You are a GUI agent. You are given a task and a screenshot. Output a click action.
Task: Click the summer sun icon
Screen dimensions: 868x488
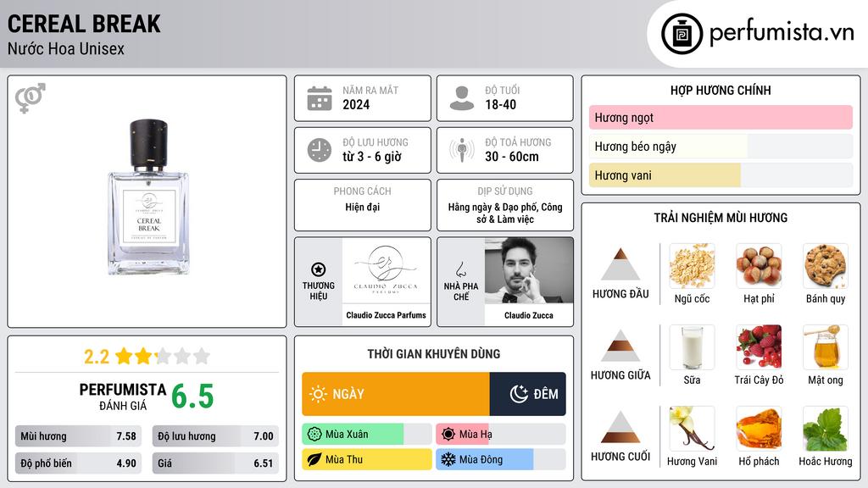[x=448, y=435]
